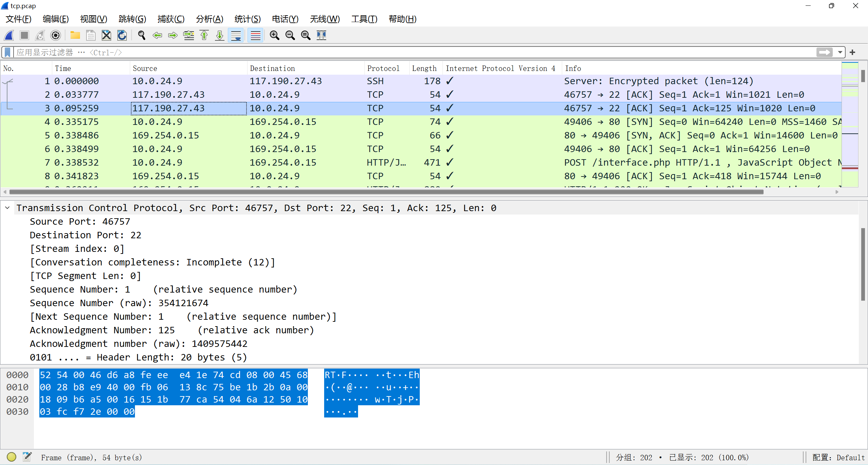
Task: Select Header Length: 20 bytes field
Action: (138, 357)
